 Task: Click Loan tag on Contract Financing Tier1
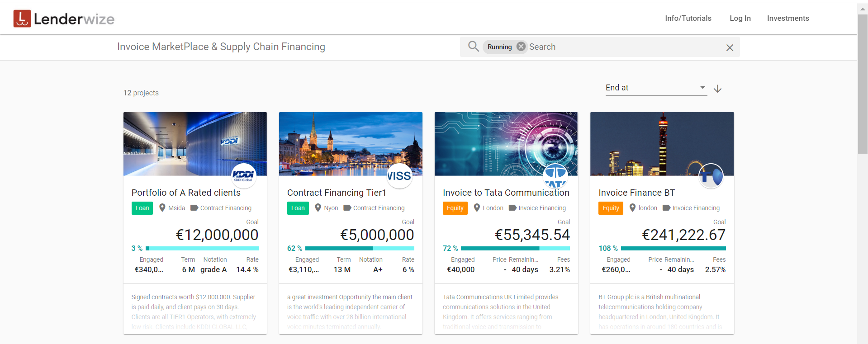tap(298, 208)
